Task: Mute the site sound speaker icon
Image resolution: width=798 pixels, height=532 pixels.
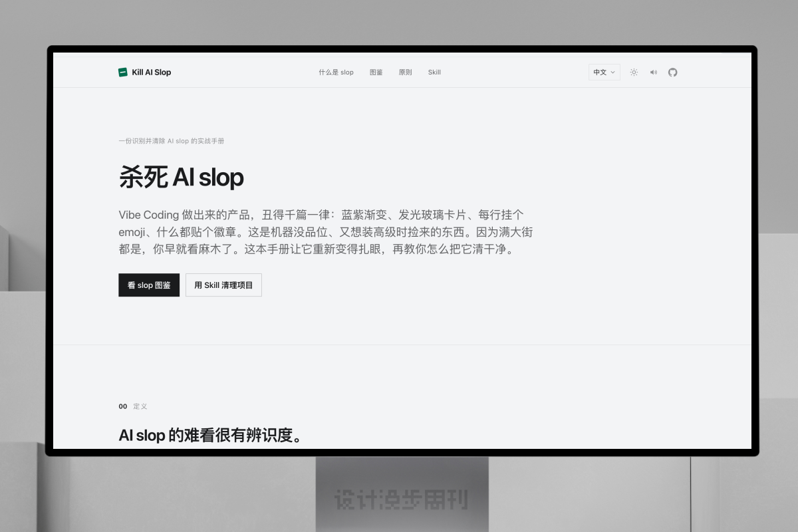Action: [653, 72]
